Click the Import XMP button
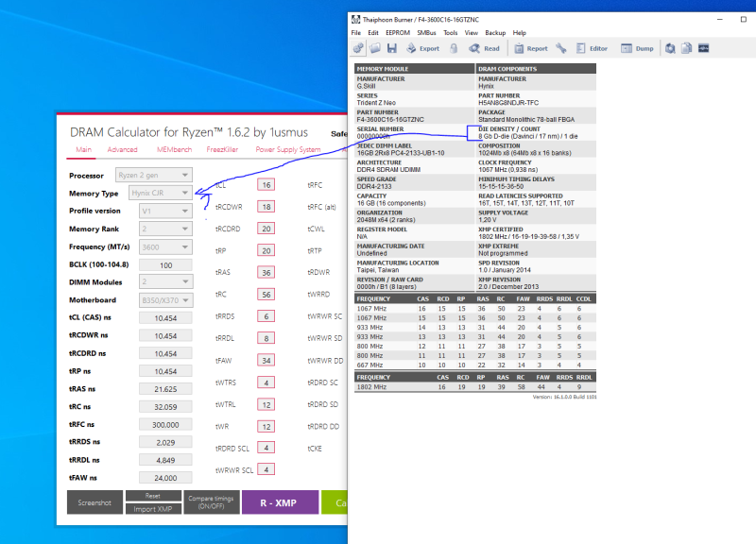 click(153, 509)
